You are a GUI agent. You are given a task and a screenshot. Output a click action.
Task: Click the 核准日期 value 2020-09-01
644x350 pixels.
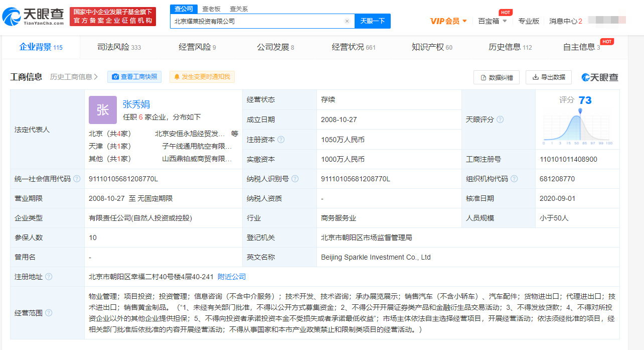point(557,198)
